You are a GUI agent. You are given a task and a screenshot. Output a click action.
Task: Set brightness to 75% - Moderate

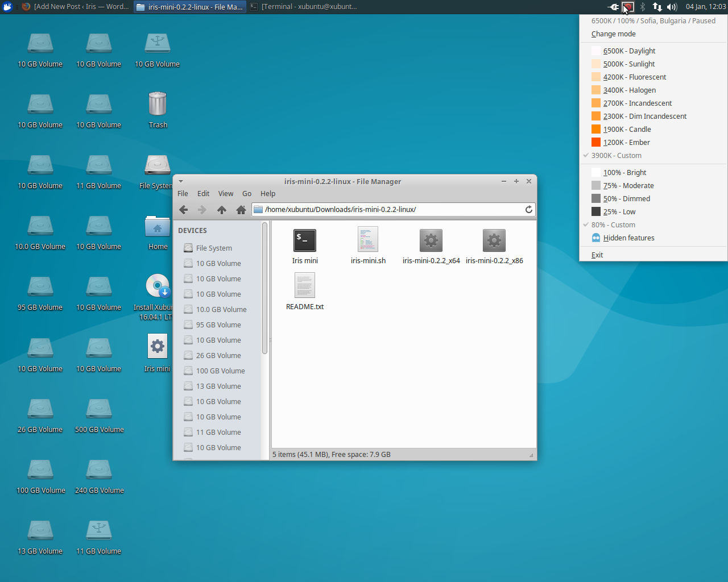[653, 185]
